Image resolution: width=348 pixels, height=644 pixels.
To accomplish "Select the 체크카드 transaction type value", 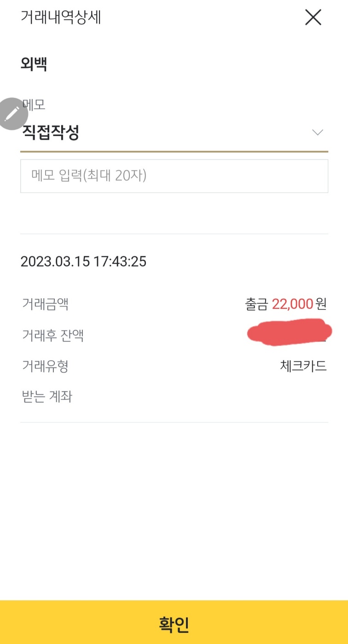I will [x=303, y=366].
